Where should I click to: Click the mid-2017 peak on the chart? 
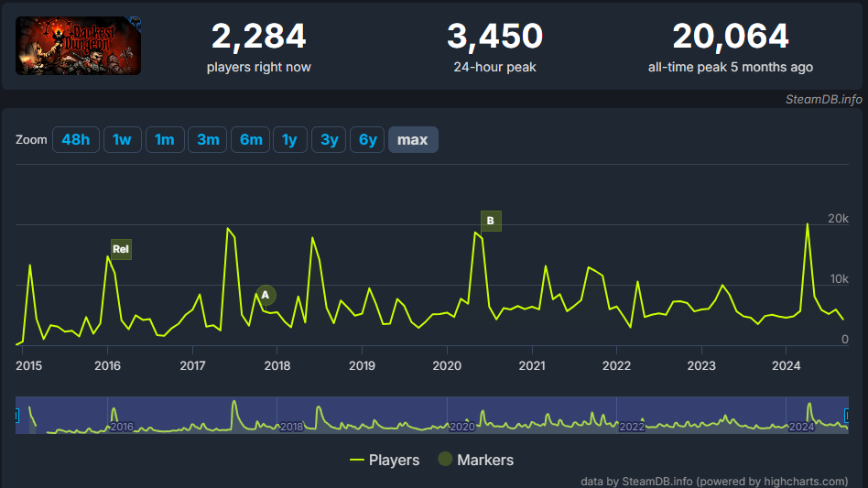[227, 228]
